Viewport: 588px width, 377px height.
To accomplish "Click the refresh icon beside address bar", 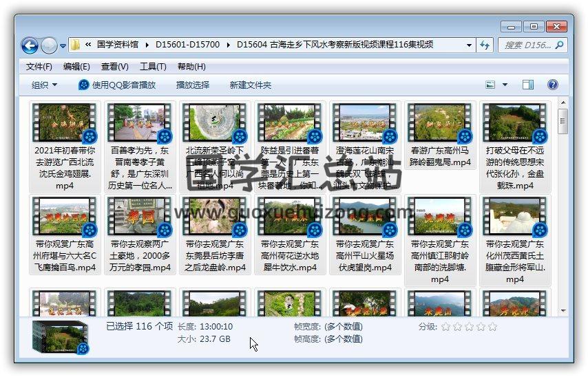I will (x=484, y=45).
